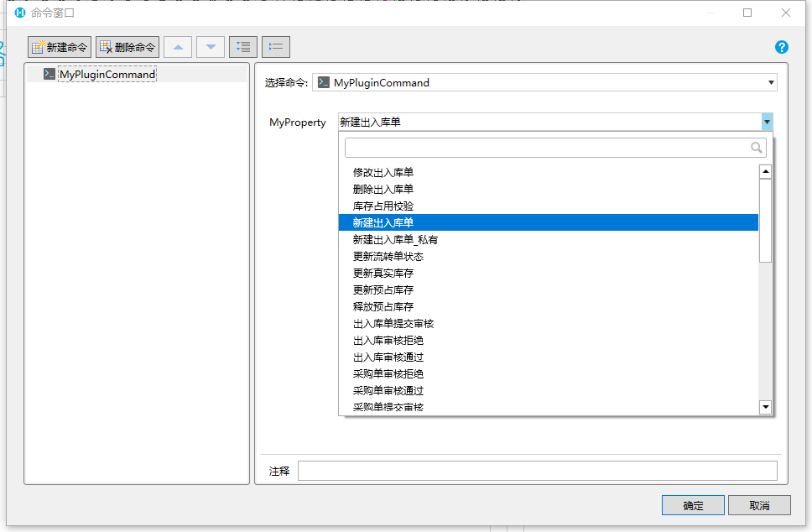Viewport: 812px width, 532px height.
Task: Choose 采购单审核拒绝 option
Action: click(x=549, y=373)
